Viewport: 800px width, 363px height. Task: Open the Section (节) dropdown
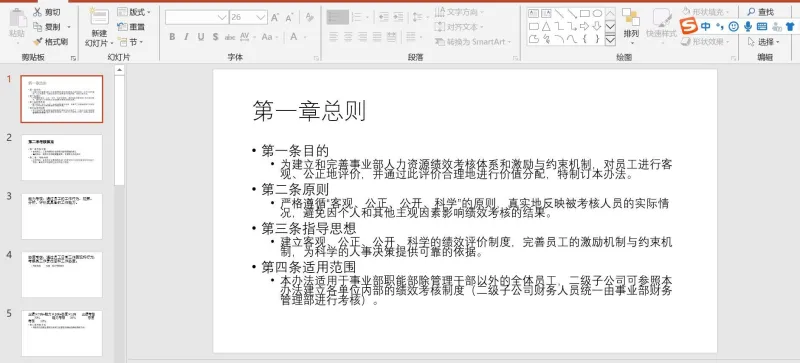click(x=130, y=41)
